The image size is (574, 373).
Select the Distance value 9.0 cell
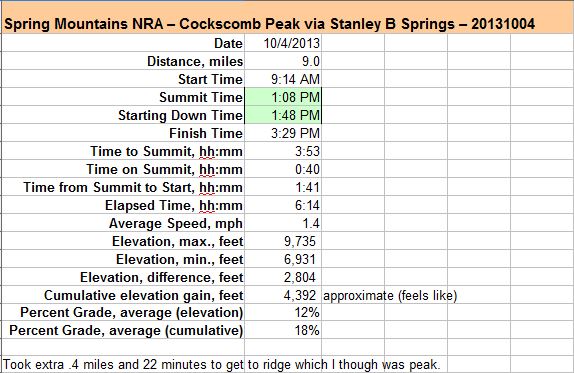coord(283,61)
